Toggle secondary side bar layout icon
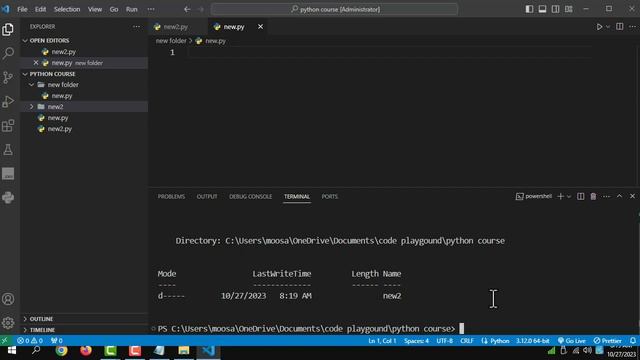The image size is (640, 360). click(x=556, y=9)
